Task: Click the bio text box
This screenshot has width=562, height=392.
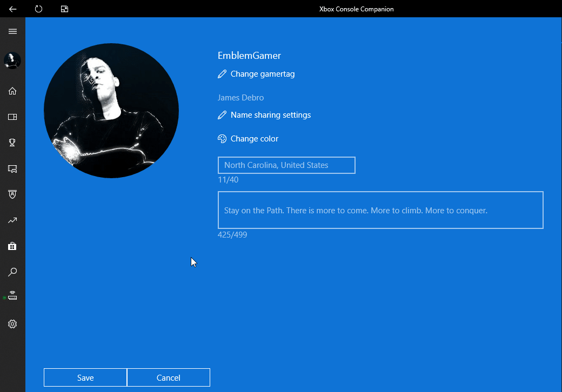Action: 380,210
